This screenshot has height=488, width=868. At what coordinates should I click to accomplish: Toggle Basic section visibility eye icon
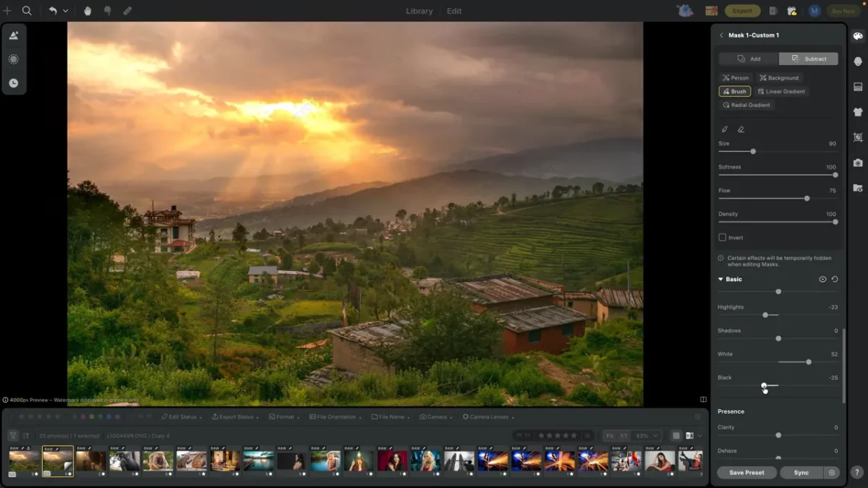pos(822,279)
